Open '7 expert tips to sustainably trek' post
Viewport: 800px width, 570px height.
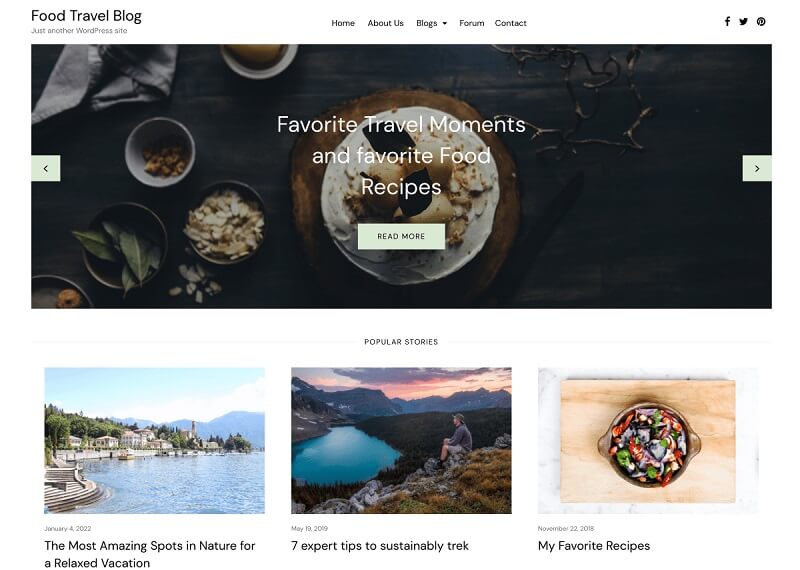[x=380, y=546]
